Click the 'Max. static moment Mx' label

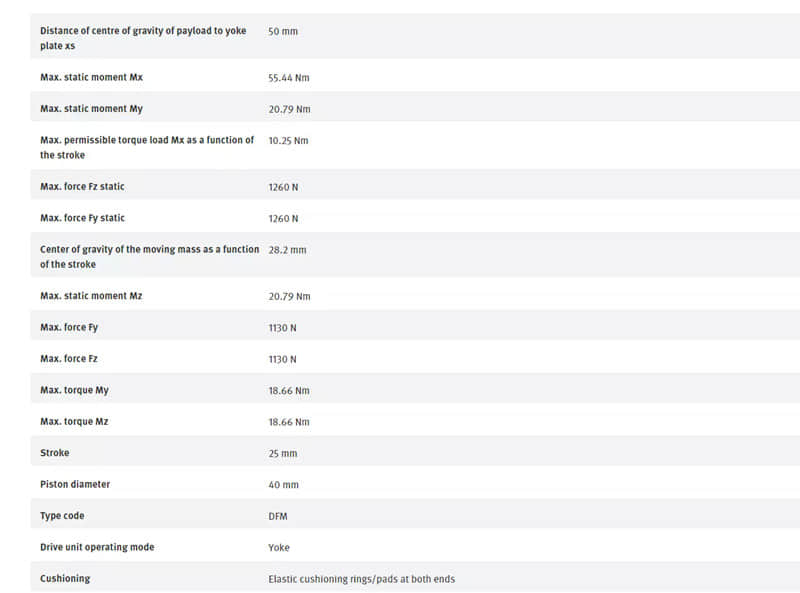[x=91, y=77]
